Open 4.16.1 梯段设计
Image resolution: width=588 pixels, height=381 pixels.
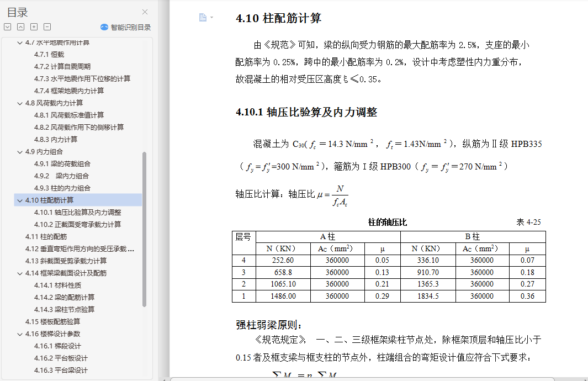tap(57, 346)
